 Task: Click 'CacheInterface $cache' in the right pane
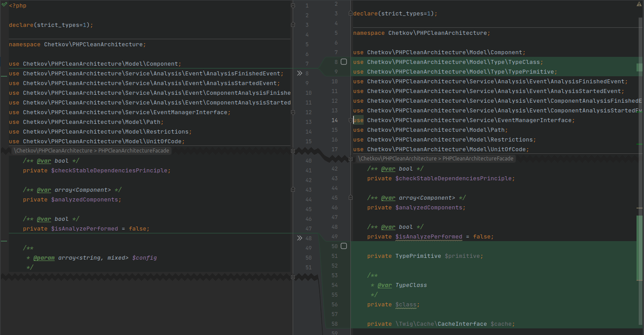click(x=474, y=324)
